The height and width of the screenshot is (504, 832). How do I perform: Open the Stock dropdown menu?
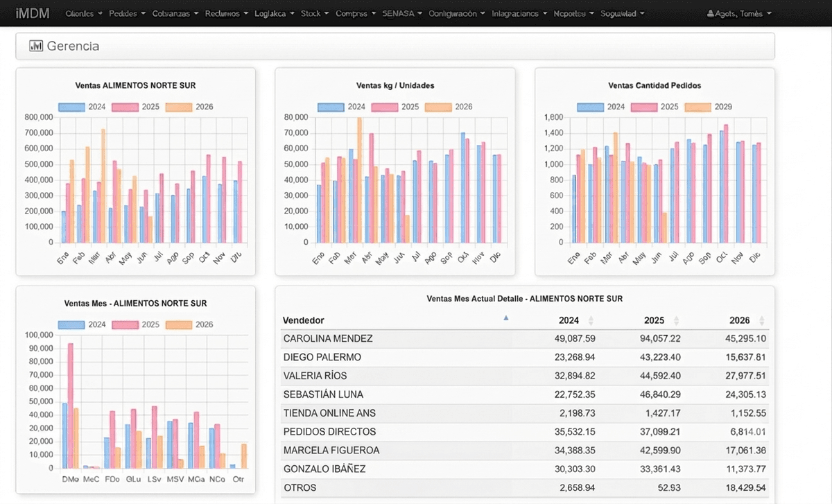[315, 14]
